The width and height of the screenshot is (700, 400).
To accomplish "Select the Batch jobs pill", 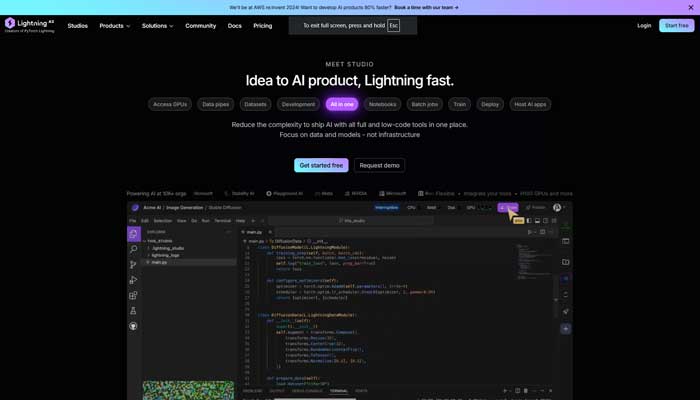I will click(x=425, y=104).
